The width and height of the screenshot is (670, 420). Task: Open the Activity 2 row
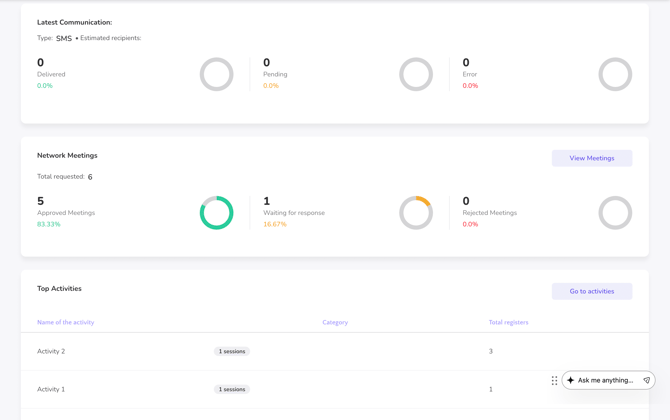(x=51, y=352)
